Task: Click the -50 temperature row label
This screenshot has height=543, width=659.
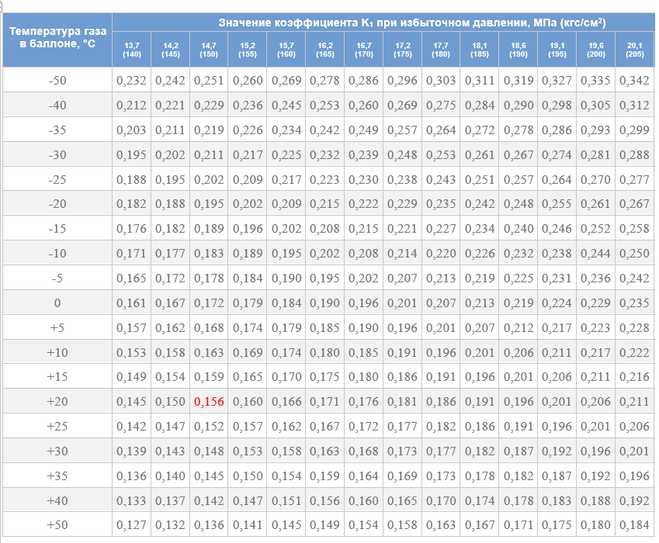Action: [57, 80]
